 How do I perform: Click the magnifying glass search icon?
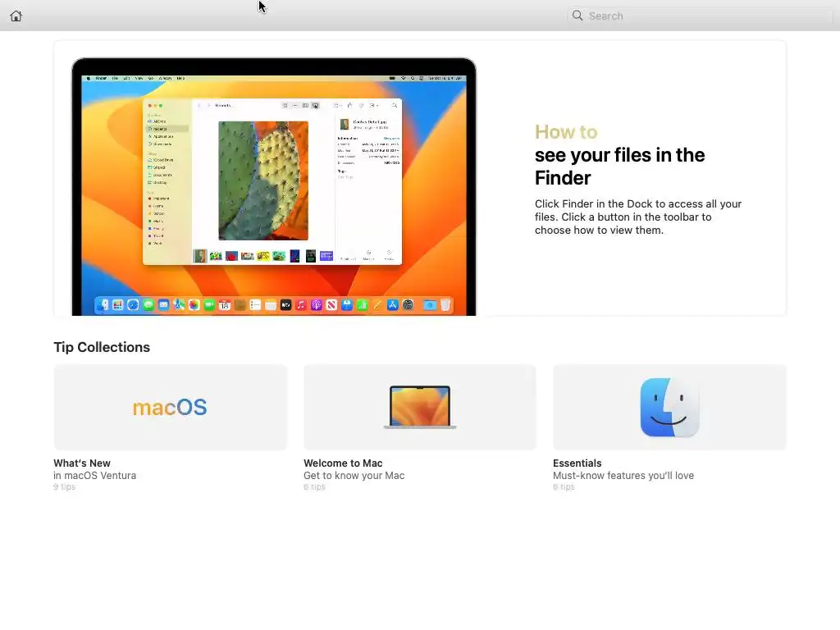click(577, 16)
